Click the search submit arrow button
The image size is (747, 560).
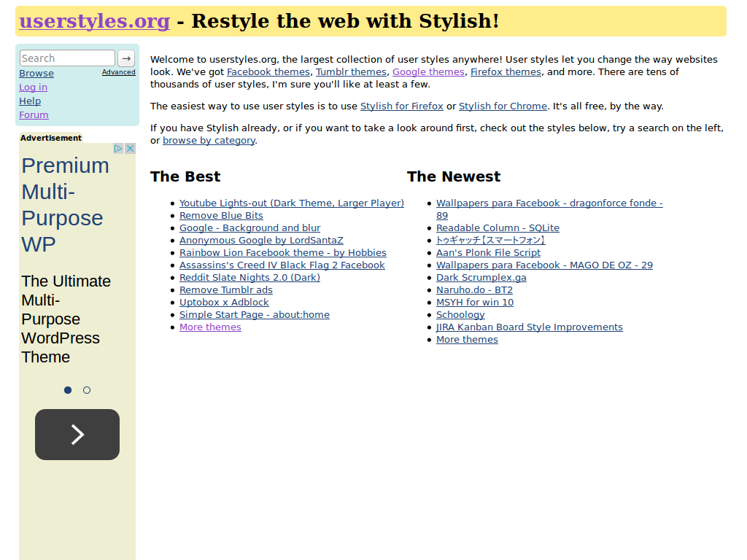tap(126, 58)
